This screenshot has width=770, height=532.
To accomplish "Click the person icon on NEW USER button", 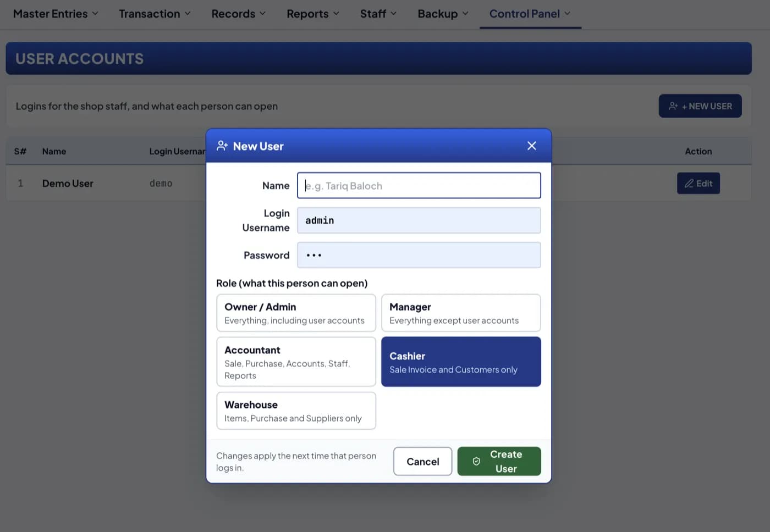I will [673, 106].
